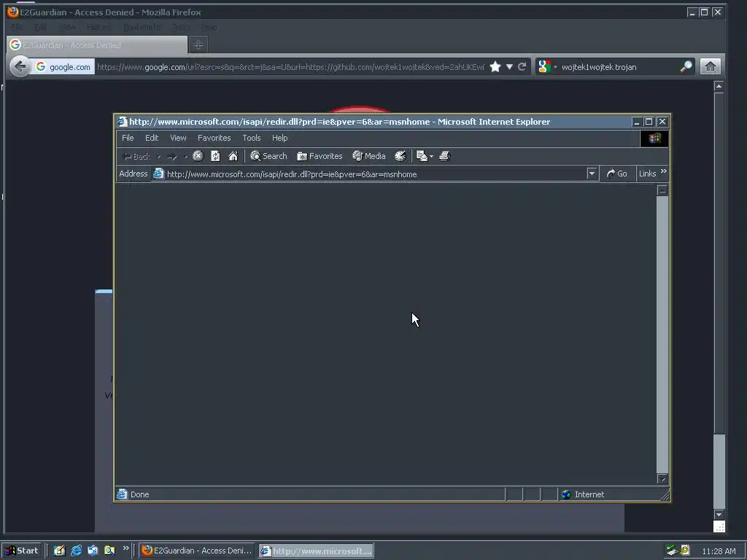Click the History icon in Internet Explorer toolbar
747x560 pixels.
coord(400,156)
